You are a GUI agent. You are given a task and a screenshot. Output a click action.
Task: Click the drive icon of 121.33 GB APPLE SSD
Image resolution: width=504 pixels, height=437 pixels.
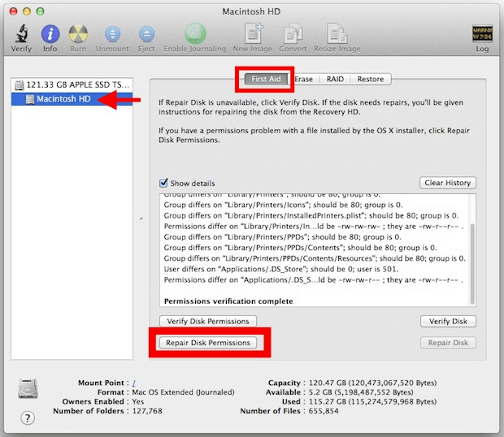(x=20, y=85)
